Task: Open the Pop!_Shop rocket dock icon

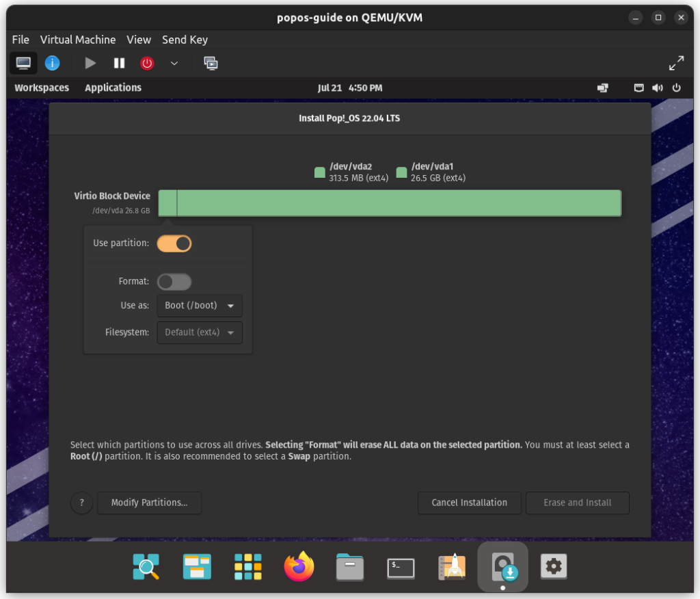Action: (452, 566)
